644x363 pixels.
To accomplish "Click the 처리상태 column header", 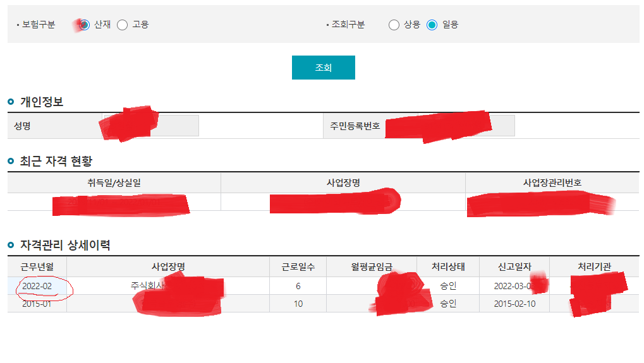I will point(448,267).
